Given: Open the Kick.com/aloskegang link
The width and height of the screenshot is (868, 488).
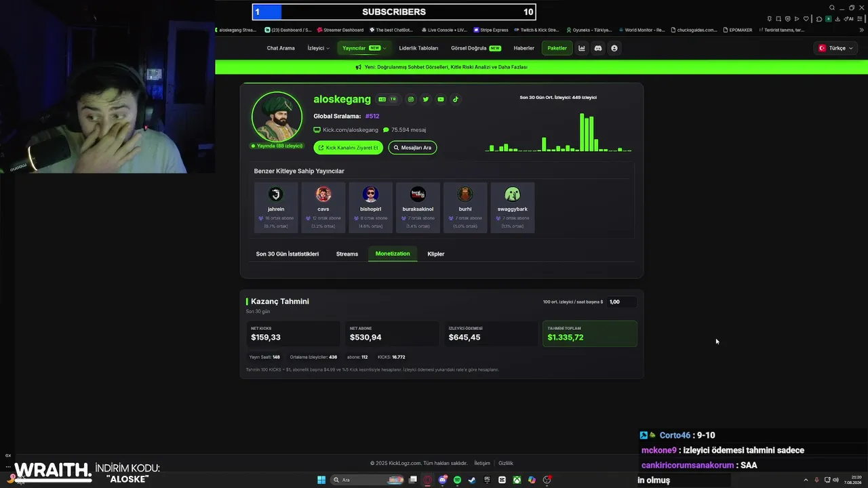Looking at the screenshot, I should click(x=346, y=130).
